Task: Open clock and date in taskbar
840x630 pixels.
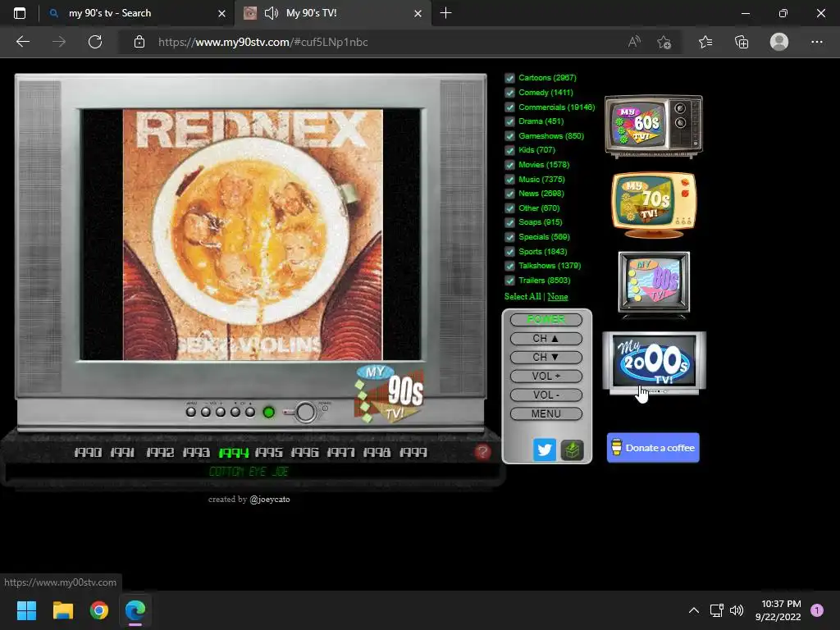Action: (x=778, y=610)
